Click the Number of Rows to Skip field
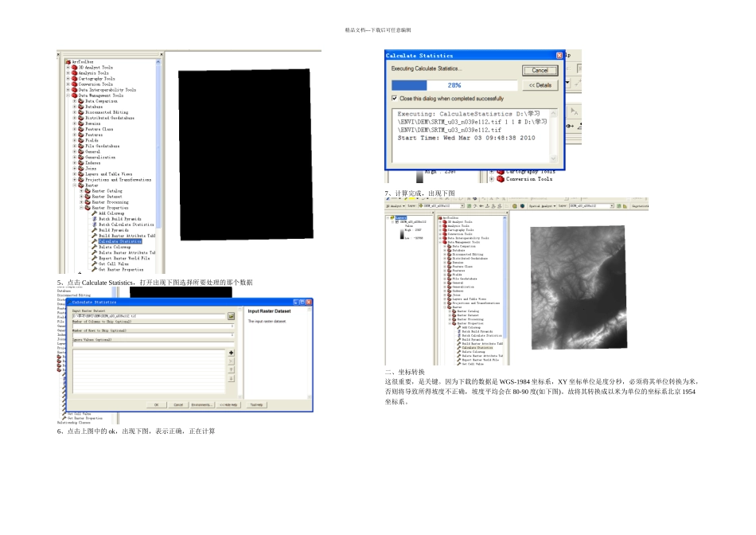 pyautogui.click(x=153, y=335)
